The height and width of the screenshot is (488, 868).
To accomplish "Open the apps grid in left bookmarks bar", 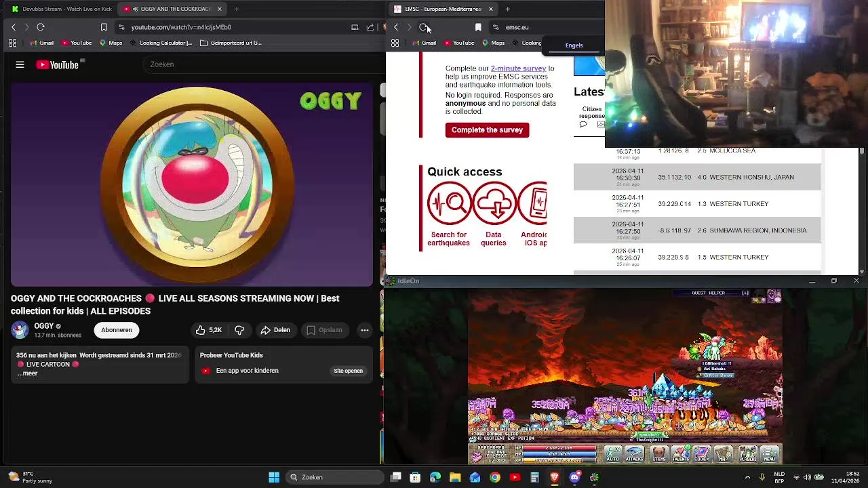I will point(12,43).
